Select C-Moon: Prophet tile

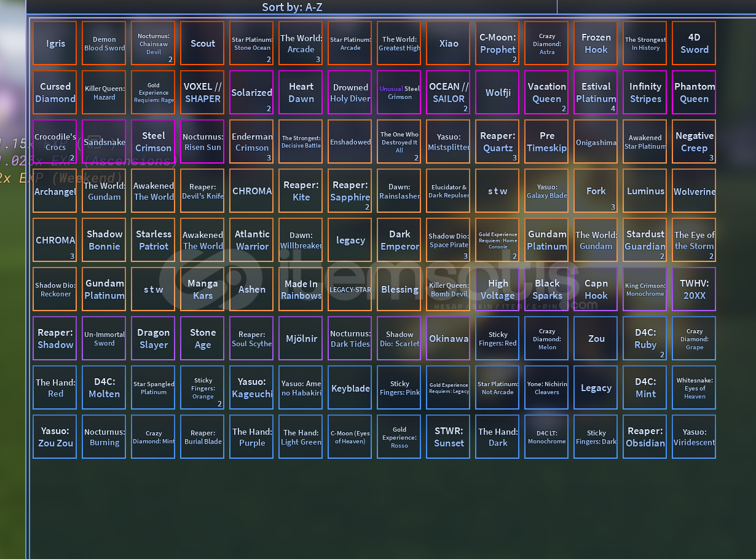tap(498, 44)
